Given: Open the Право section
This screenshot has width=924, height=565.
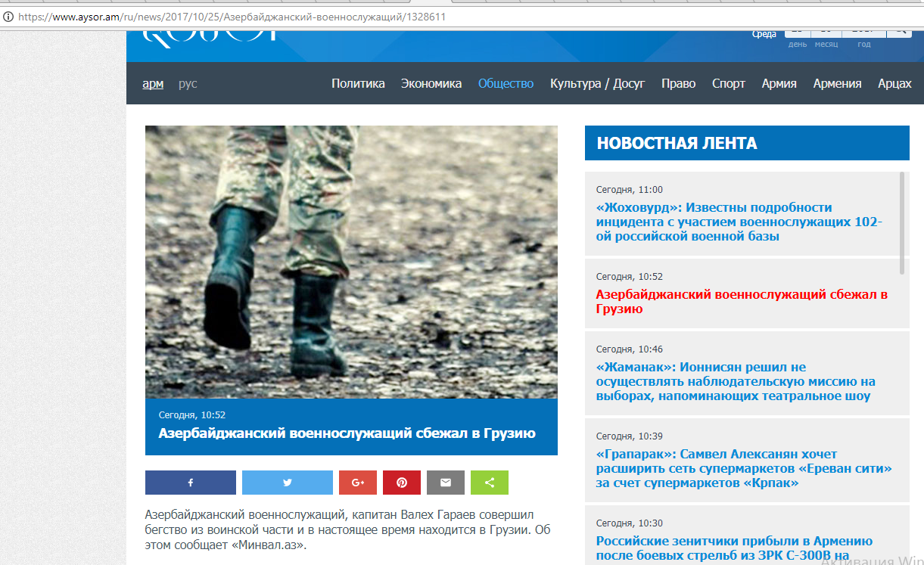Looking at the screenshot, I should pyautogui.click(x=679, y=84).
